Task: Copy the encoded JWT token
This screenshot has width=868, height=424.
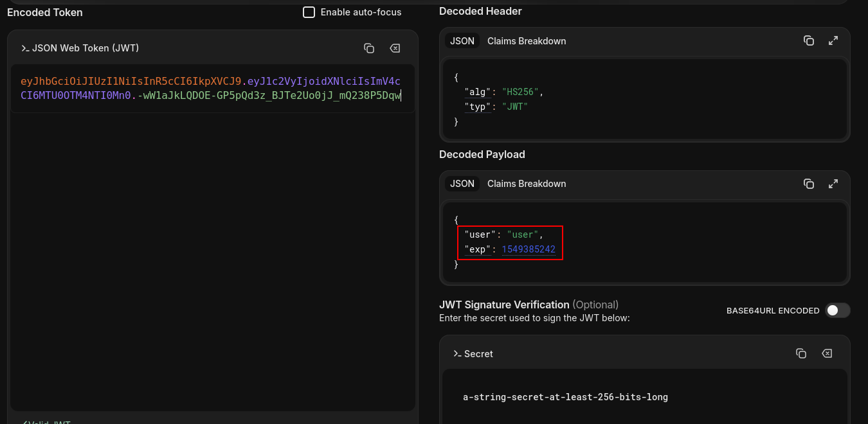Action: [x=369, y=48]
